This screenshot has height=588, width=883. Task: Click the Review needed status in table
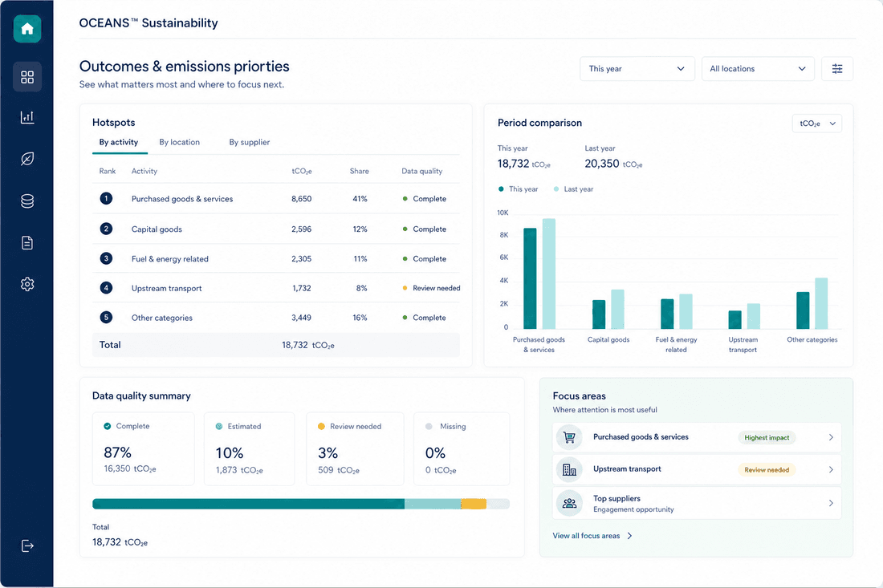click(431, 288)
